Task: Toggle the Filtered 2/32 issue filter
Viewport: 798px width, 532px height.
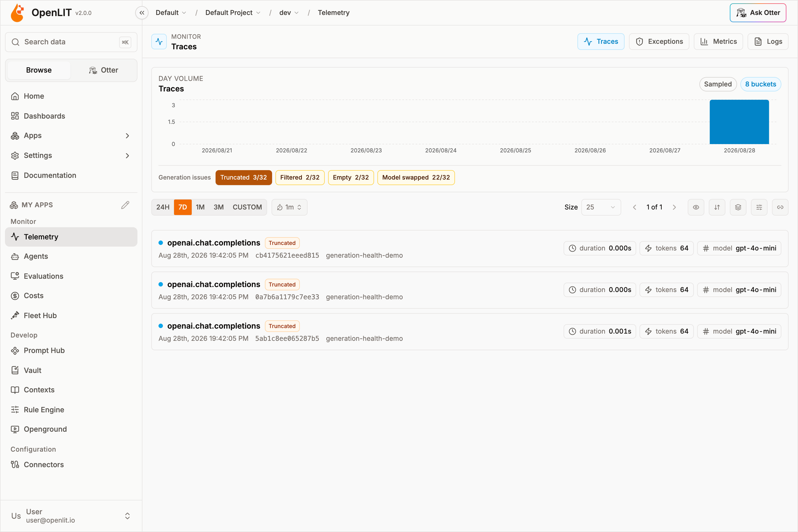Action: point(300,177)
